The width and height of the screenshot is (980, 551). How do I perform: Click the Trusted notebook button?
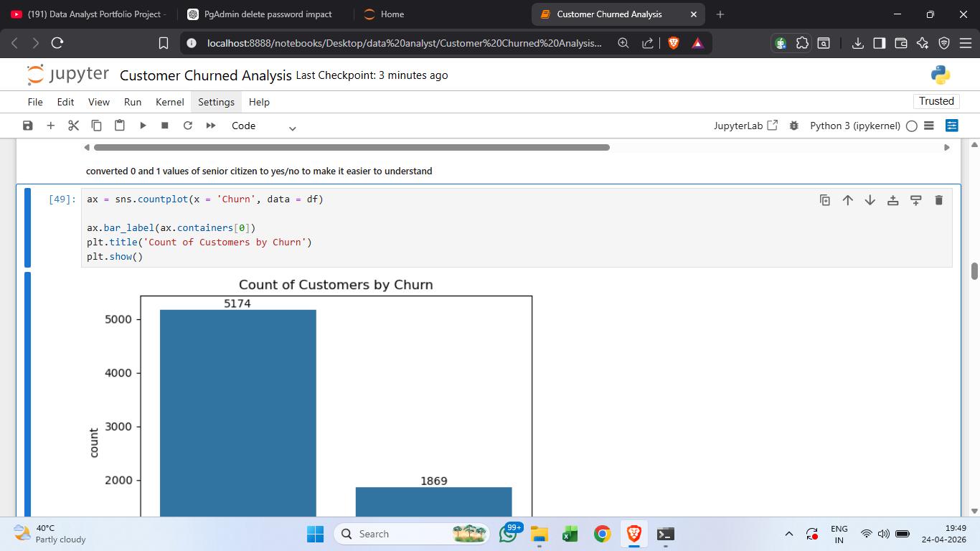(x=936, y=101)
